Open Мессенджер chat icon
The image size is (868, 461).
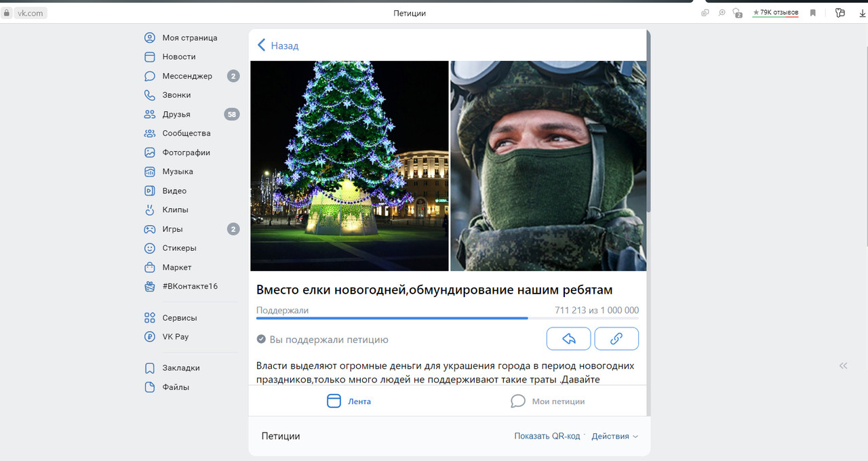coord(150,76)
